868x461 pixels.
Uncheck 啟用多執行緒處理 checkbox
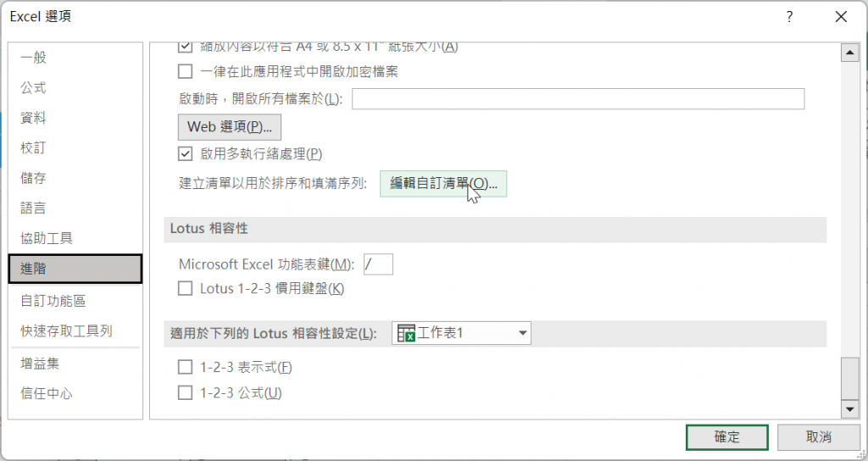[x=185, y=153]
